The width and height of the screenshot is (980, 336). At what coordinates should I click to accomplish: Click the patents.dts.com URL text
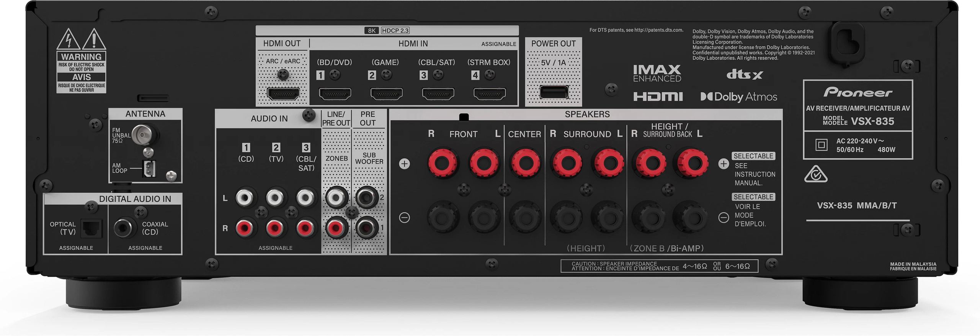pyautogui.click(x=658, y=30)
